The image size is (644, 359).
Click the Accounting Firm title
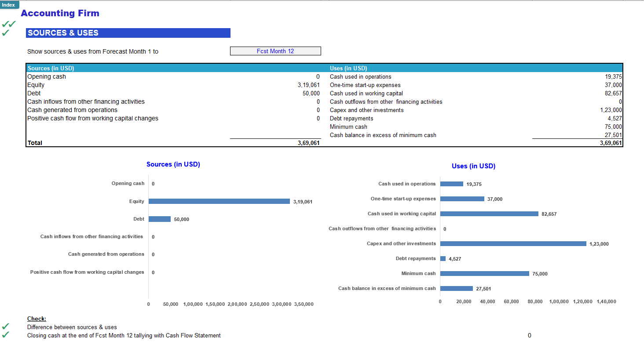(x=60, y=13)
